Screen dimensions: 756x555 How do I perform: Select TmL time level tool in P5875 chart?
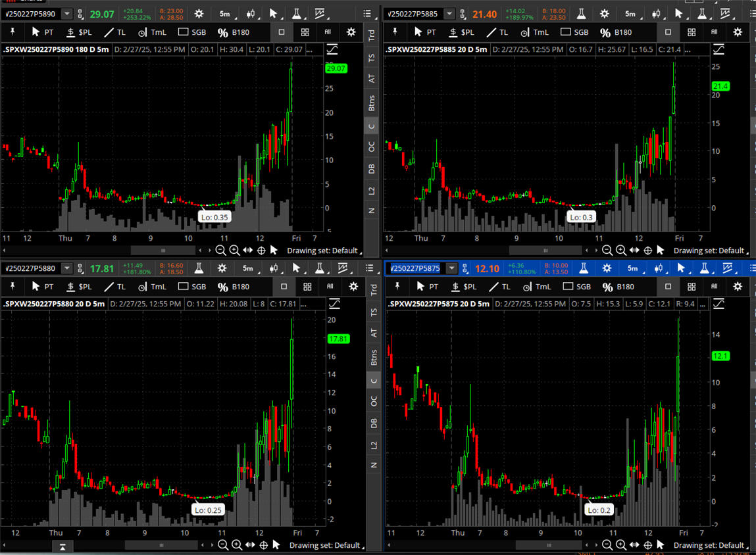click(x=537, y=287)
